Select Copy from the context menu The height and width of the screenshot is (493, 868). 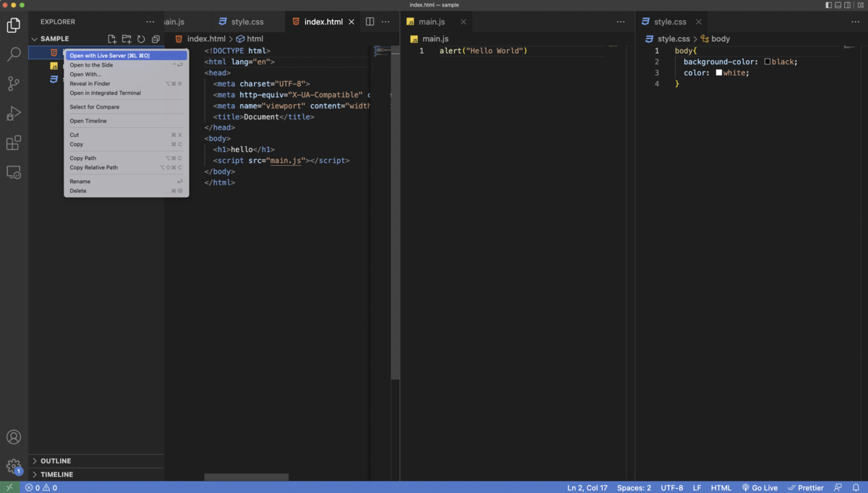(x=127, y=145)
